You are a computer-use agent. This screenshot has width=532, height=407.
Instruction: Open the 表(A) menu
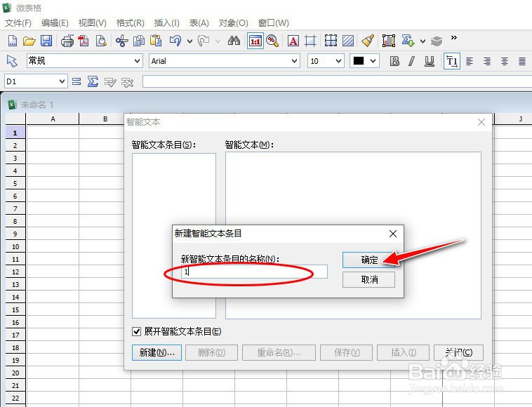199,22
